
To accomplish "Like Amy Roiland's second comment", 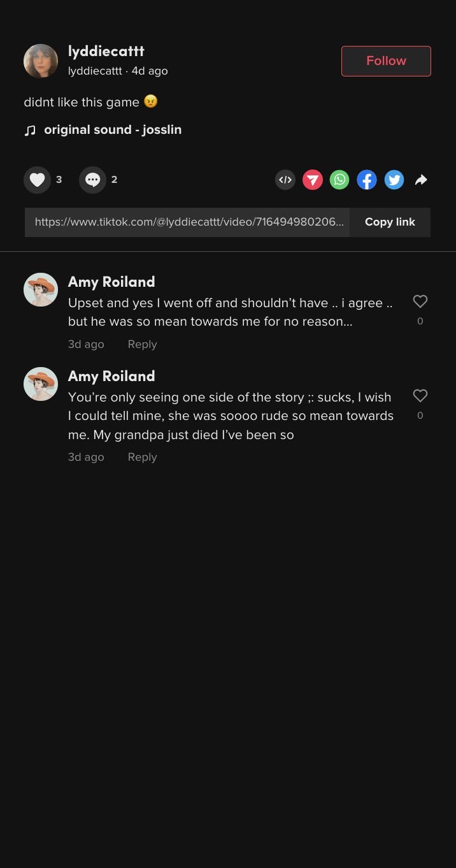I will click(420, 396).
